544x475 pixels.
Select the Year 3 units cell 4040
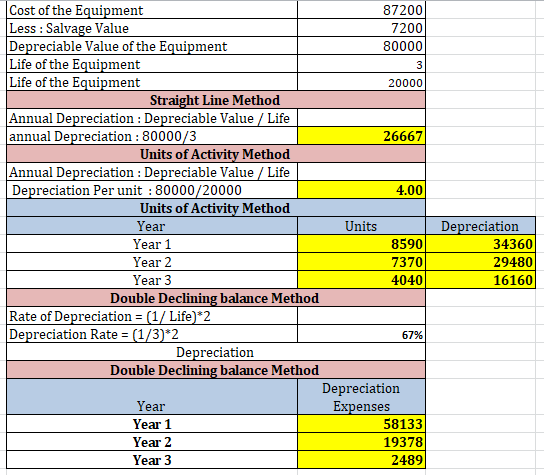361,280
